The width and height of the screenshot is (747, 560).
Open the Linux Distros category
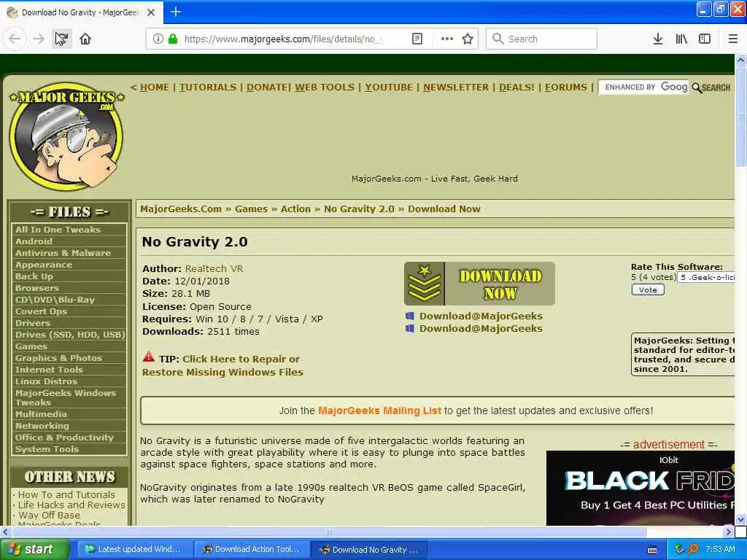tap(46, 381)
